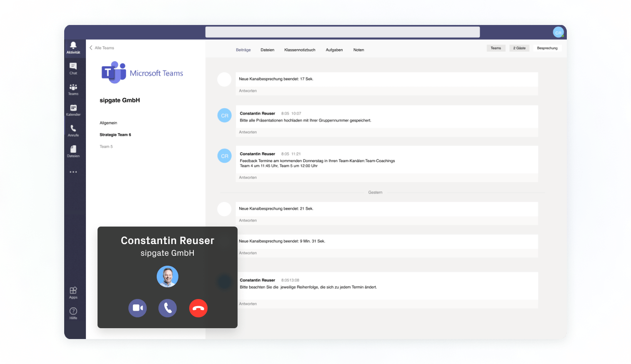
Task: Reply to the 9 Min. 31 Sek. post
Action: [x=248, y=253]
